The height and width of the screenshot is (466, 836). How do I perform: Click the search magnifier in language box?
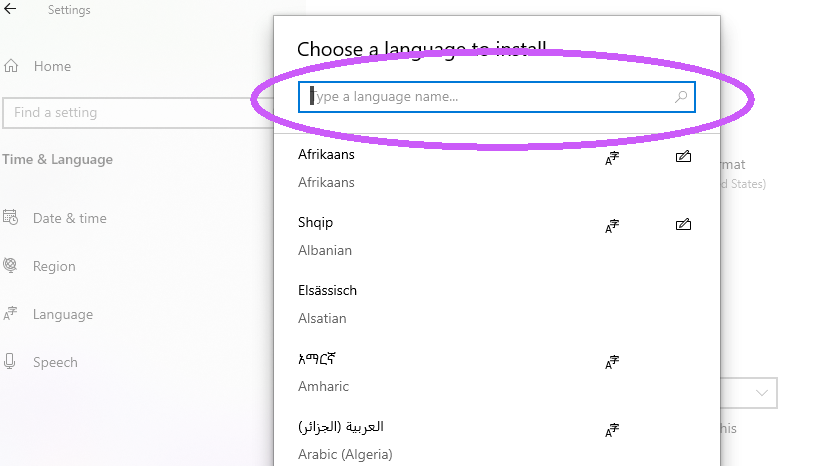pyautogui.click(x=681, y=97)
